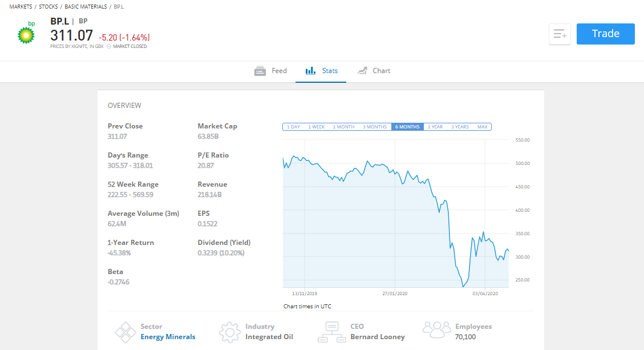This screenshot has height=350, width=644.
Task: Select the MAX chart range
Action: (x=482, y=127)
